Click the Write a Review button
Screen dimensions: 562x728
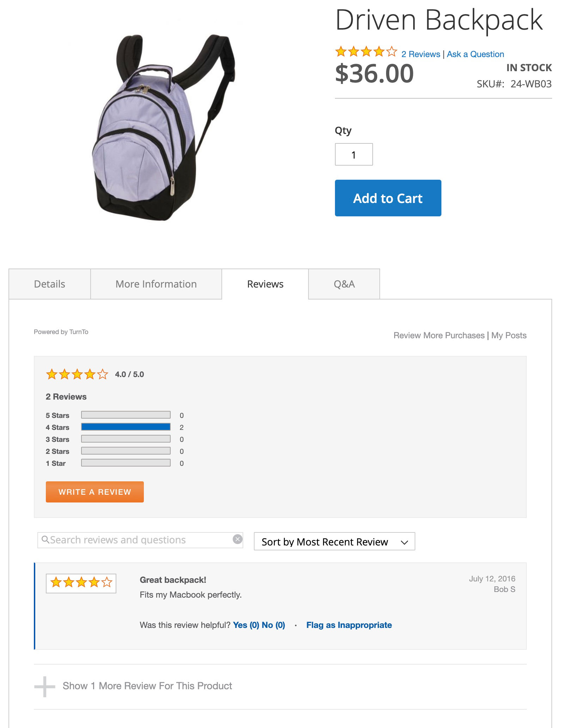click(x=95, y=492)
